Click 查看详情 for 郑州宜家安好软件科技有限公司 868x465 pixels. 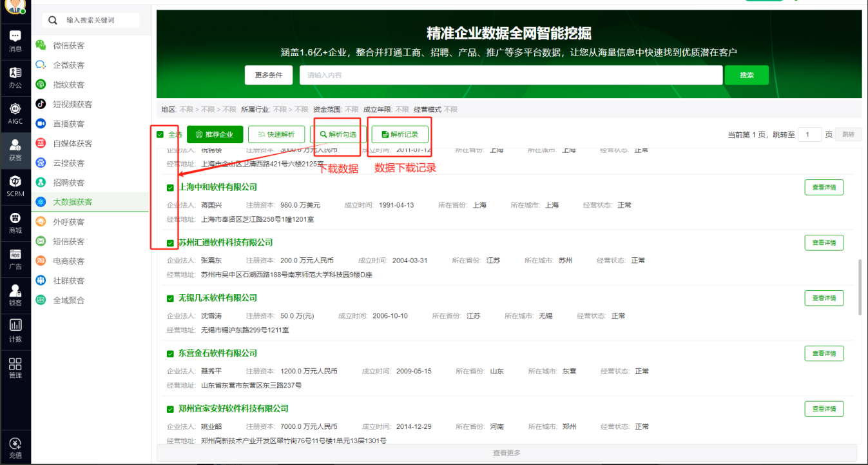tap(824, 409)
